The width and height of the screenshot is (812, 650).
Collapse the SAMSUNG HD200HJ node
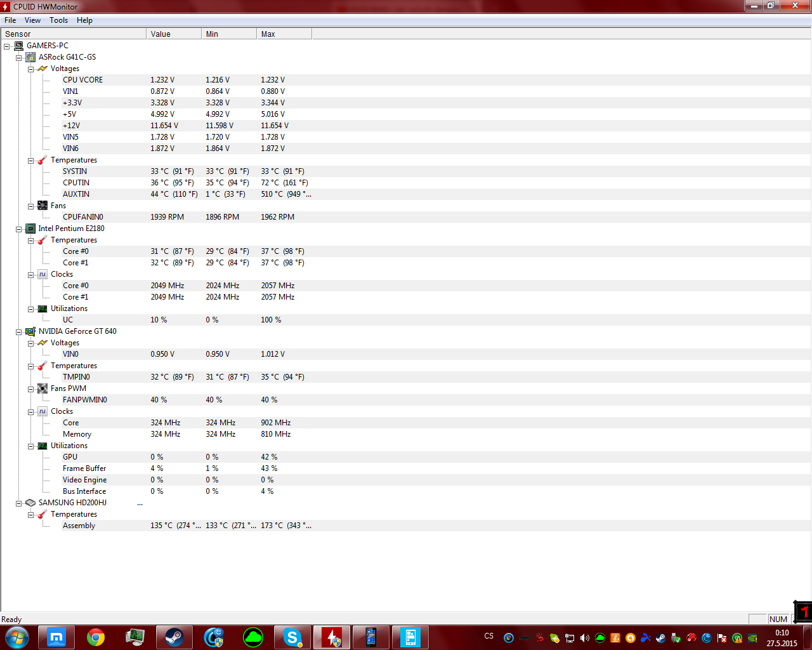click(19, 503)
